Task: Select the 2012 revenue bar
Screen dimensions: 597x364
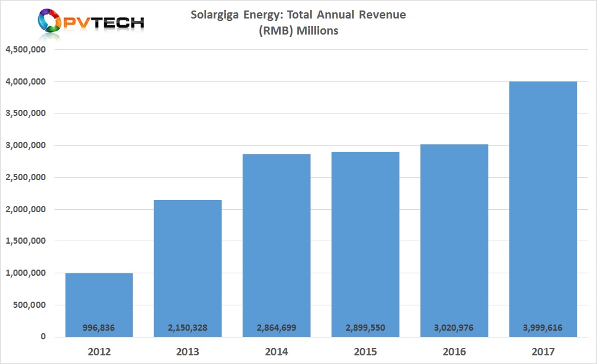Action: tap(99, 305)
